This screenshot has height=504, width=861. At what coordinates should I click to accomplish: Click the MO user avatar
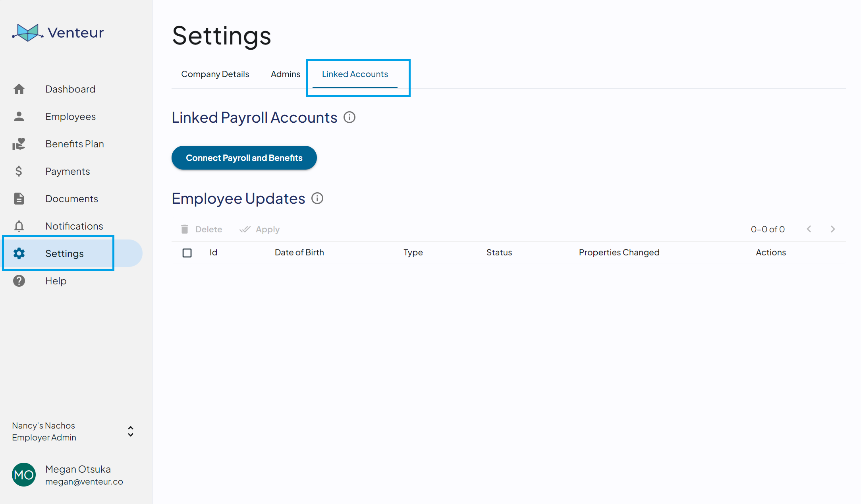pos(24,475)
